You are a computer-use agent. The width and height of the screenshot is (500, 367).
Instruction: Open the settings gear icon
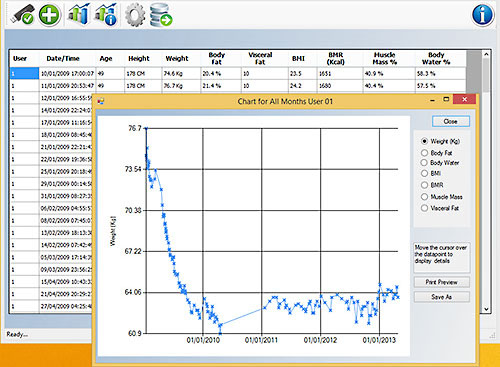(135, 15)
